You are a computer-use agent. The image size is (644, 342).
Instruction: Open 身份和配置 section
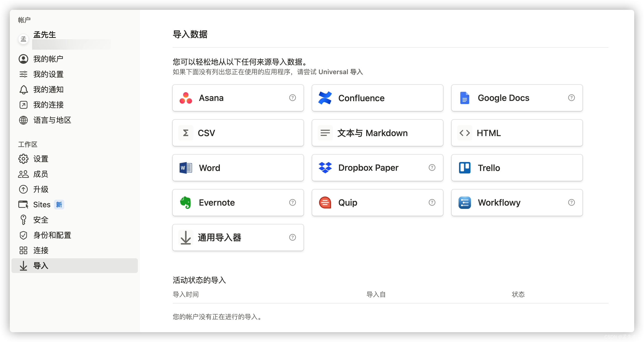(75, 235)
